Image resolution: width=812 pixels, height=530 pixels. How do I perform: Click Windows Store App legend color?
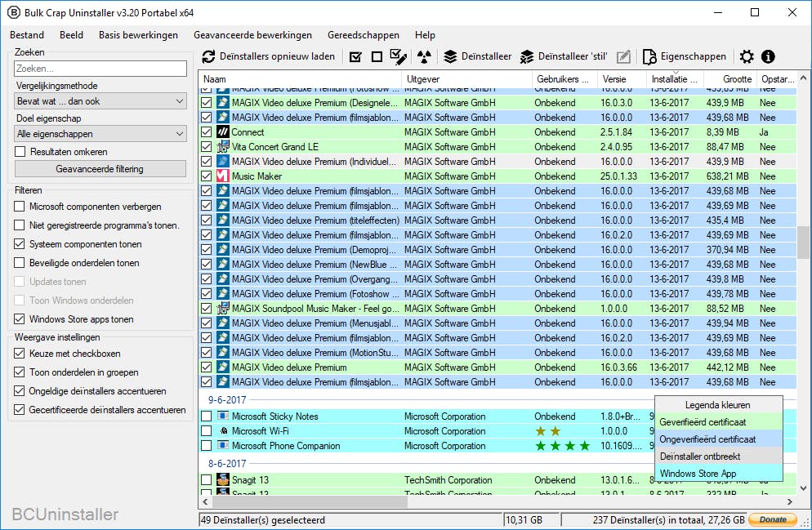click(719, 473)
